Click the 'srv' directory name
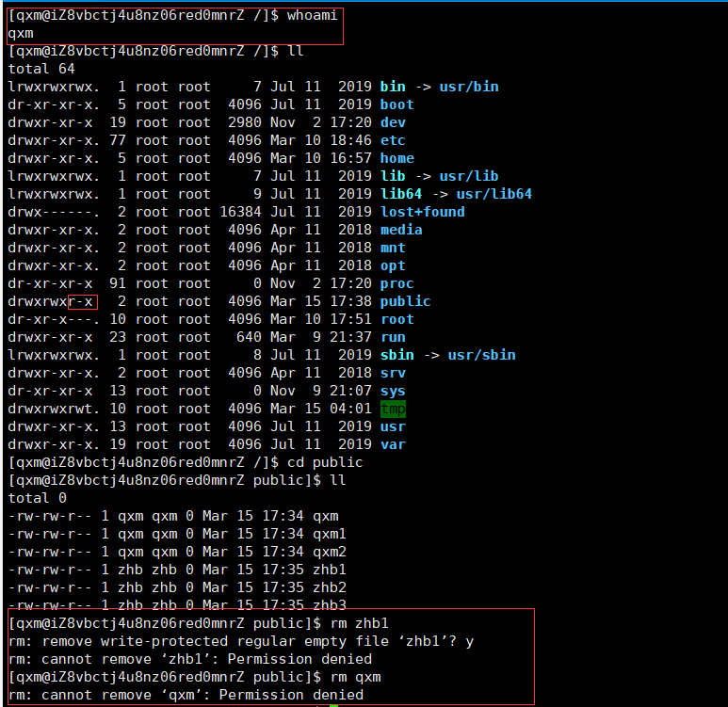This screenshot has width=728, height=707. (393, 373)
